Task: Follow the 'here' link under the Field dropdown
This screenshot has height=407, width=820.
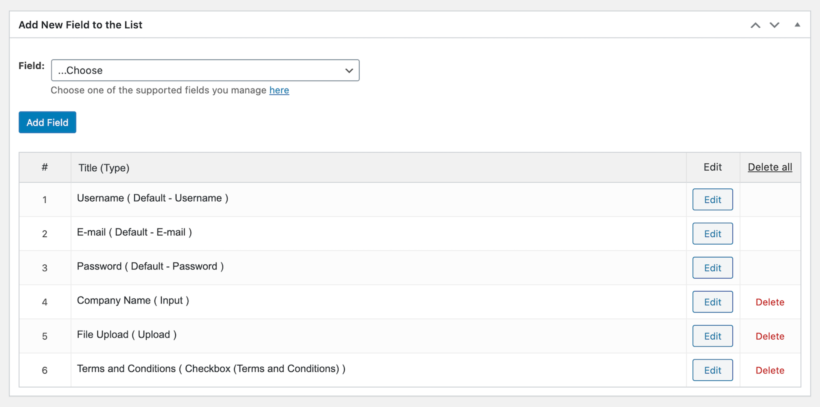Action: click(x=279, y=90)
